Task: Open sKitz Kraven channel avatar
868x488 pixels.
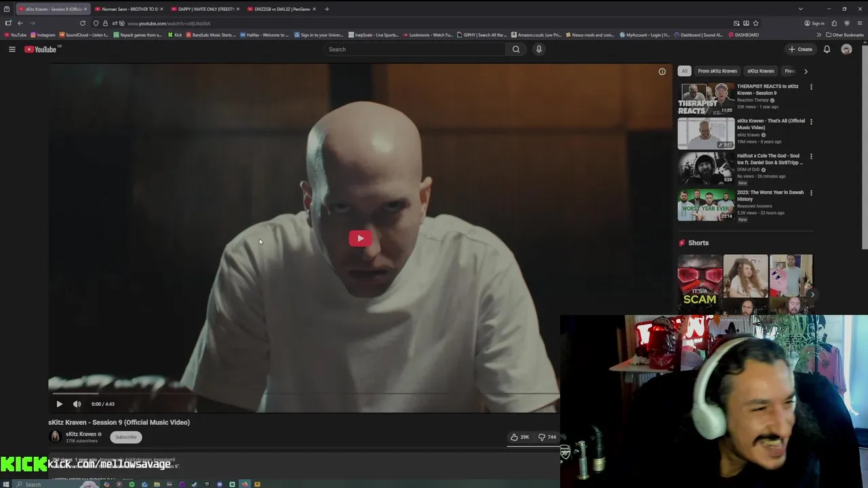Action: click(x=55, y=437)
